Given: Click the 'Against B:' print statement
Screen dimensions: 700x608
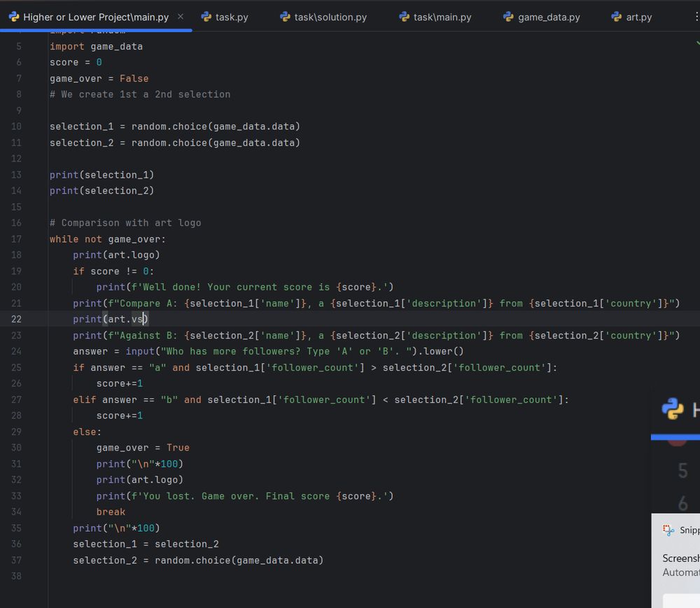Looking at the screenshot, I should tap(377, 335).
